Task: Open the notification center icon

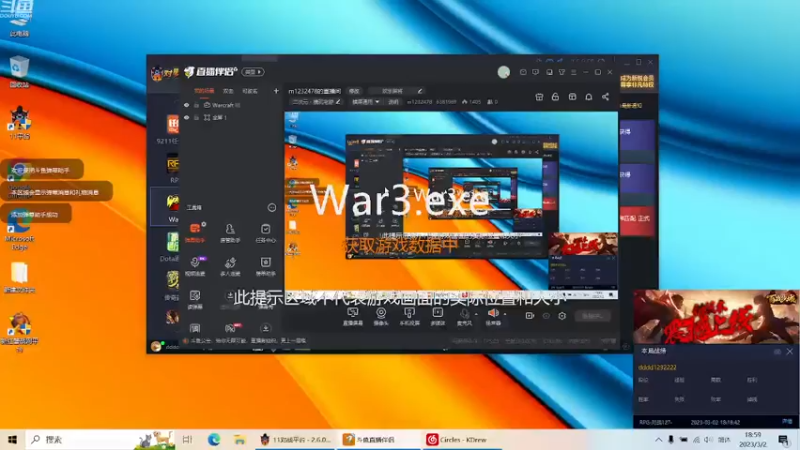Action: [784, 439]
